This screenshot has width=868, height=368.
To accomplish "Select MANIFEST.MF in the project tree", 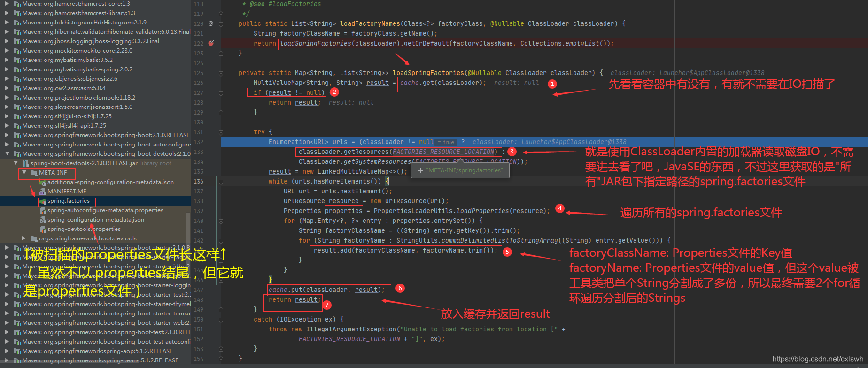I will coord(67,192).
